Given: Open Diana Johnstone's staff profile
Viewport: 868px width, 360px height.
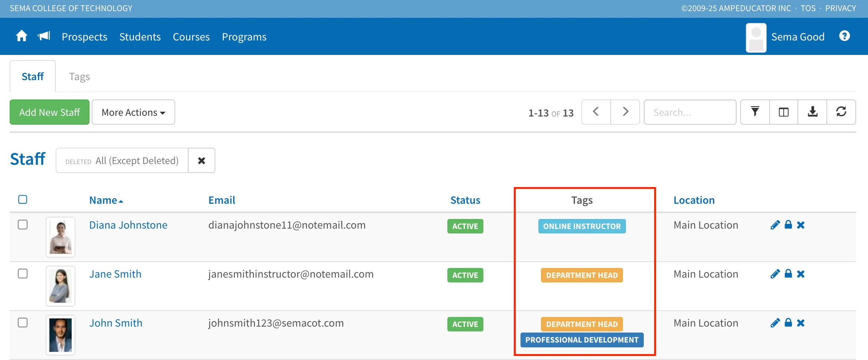Looking at the screenshot, I should point(128,225).
